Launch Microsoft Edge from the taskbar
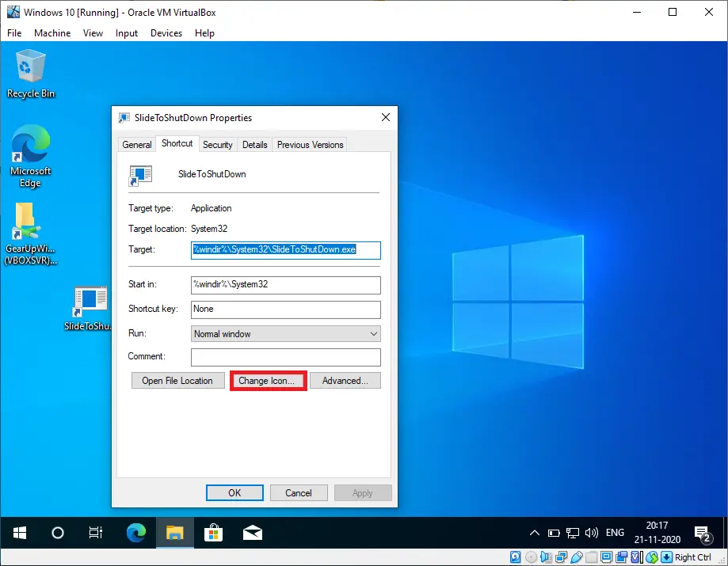728x566 pixels. tap(136, 533)
